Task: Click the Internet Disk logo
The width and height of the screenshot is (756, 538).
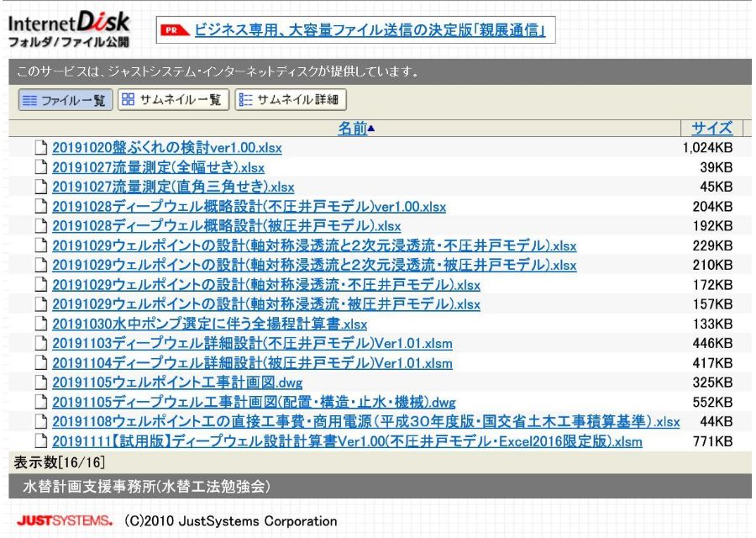Action: coord(69,29)
